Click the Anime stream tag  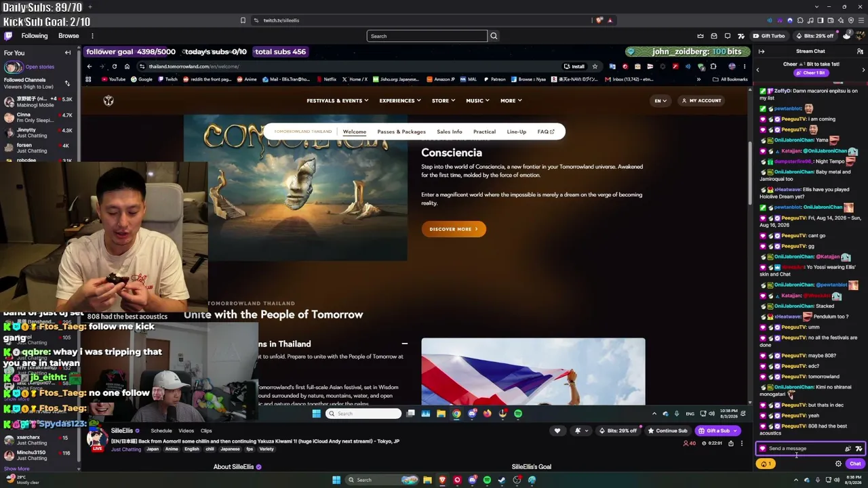(x=172, y=449)
